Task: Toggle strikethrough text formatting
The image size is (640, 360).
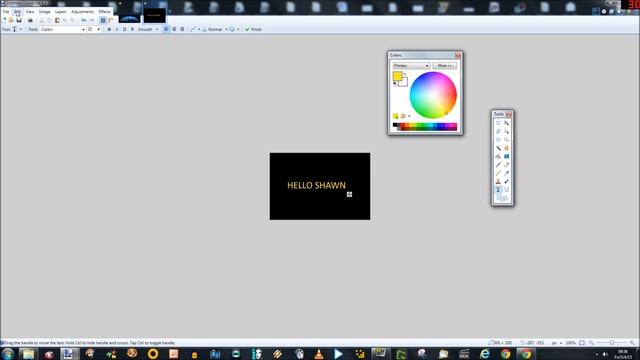Action: click(132, 29)
